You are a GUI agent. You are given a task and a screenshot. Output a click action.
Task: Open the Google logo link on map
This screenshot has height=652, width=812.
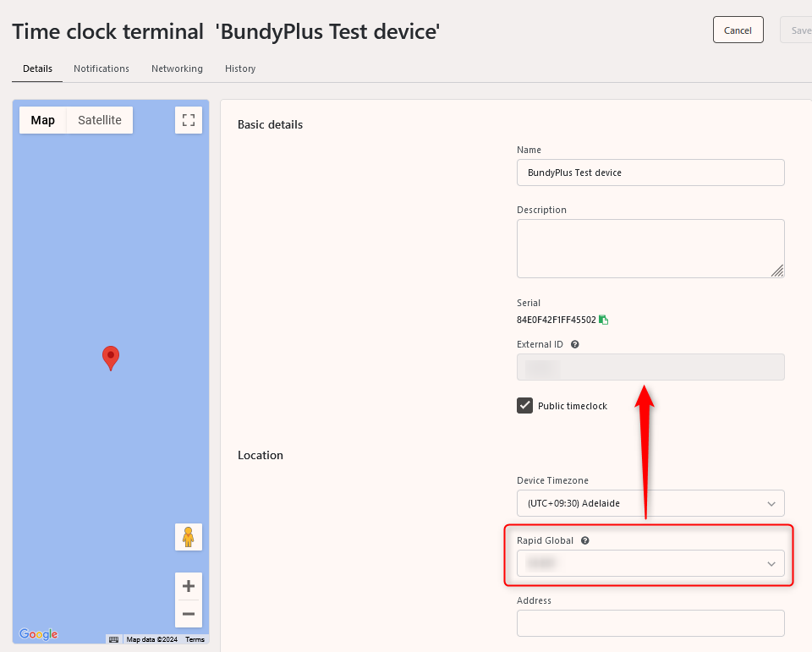[39, 634]
